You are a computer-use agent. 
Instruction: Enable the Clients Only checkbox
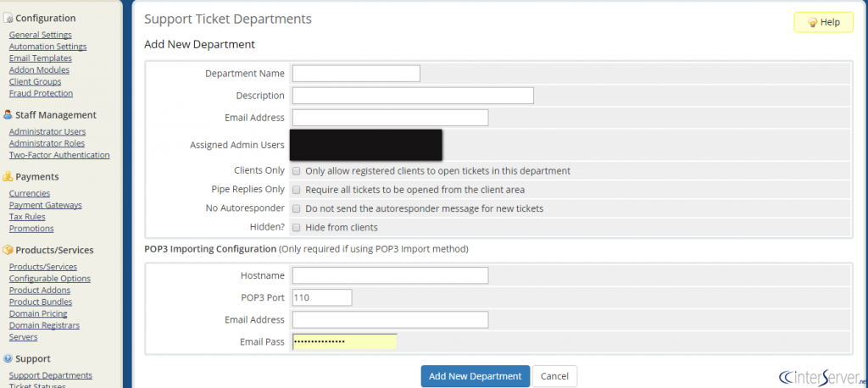[x=296, y=171]
